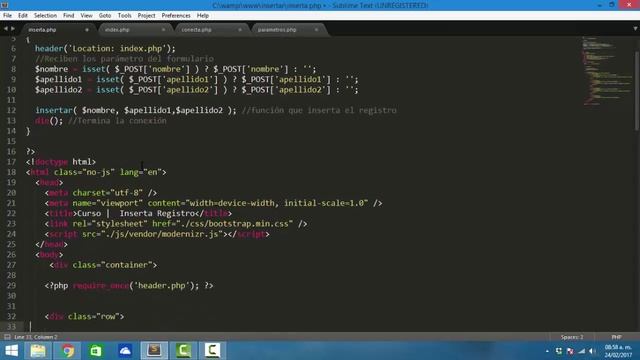640x360 pixels.
Task: Toggle side panel icon in status bar
Action: coord(7,337)
